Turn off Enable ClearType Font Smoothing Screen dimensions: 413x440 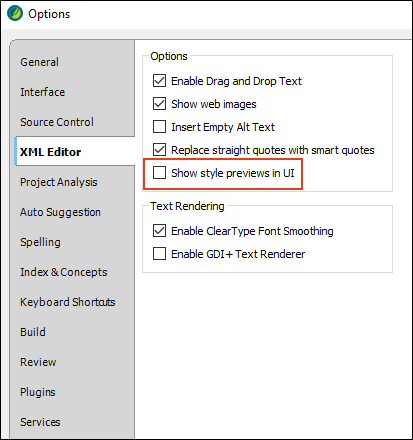(159, 231)
